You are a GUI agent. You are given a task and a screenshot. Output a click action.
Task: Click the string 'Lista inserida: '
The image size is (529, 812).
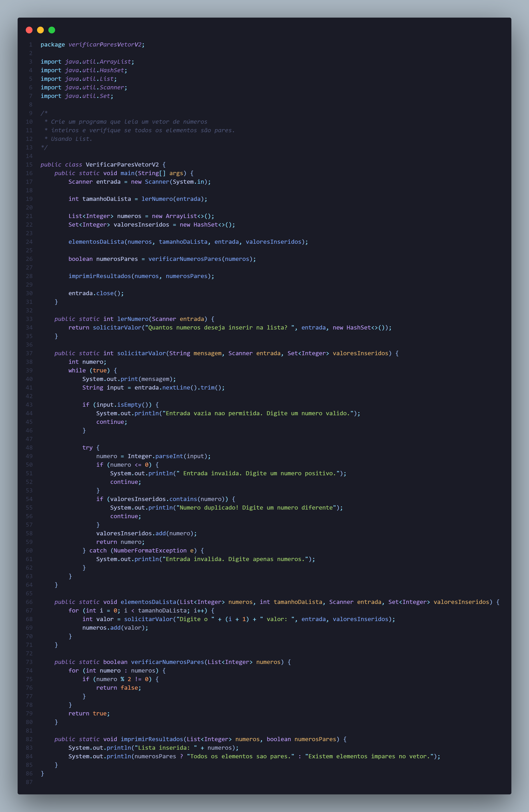[166, 747]
